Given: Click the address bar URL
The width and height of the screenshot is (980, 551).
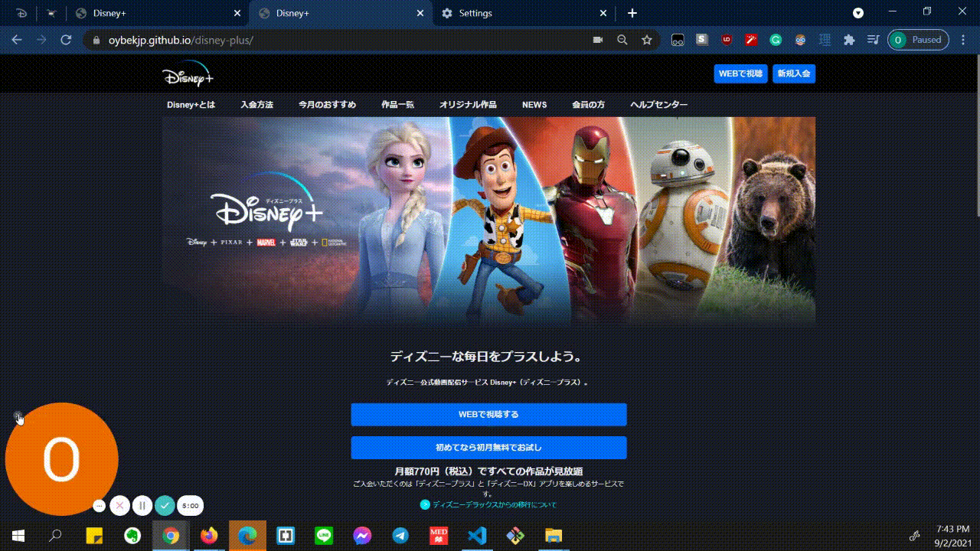Looking at the screenshot, I should coord(181,40).
